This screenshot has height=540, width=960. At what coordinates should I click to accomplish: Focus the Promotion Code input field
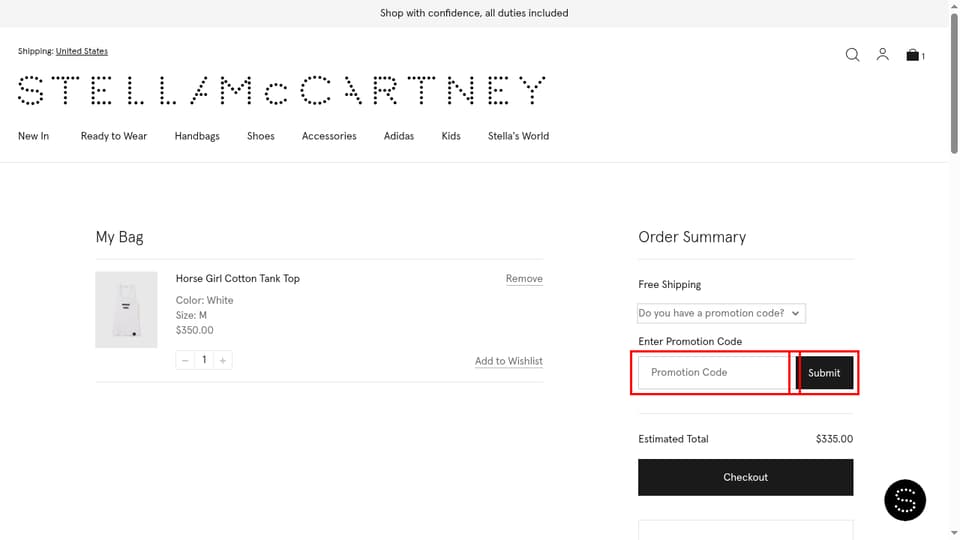[714, 372]
